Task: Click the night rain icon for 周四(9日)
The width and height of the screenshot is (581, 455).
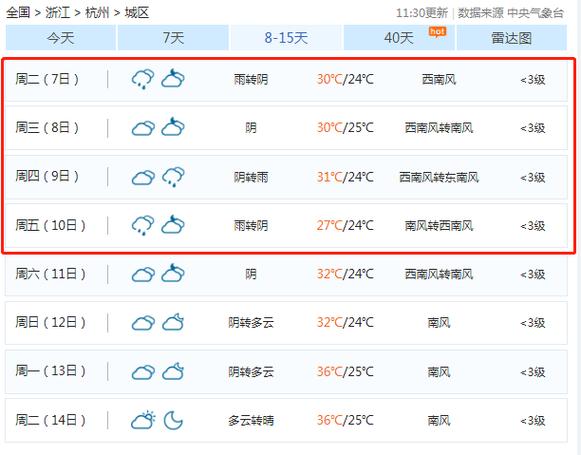Action: click(173, 177)
